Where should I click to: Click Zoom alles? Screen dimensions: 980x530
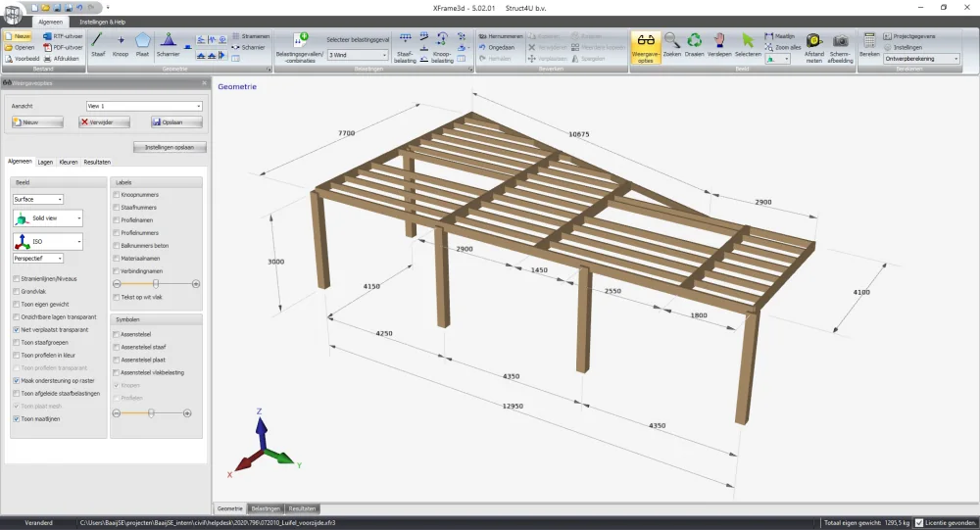point(782,47)
